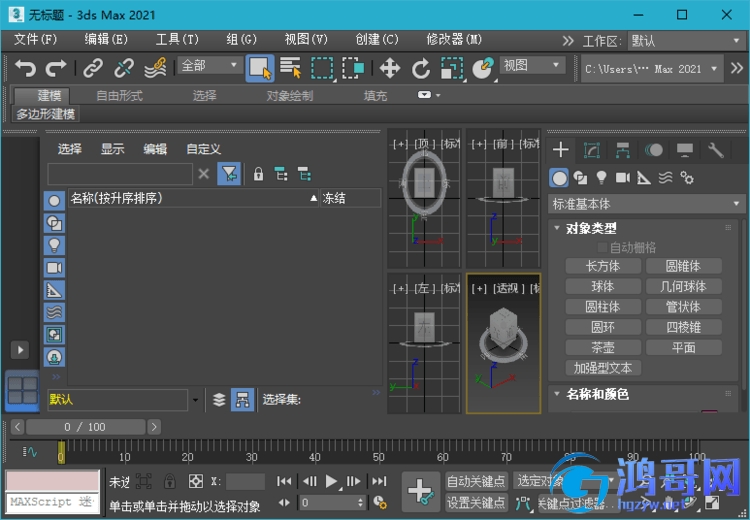Screen dimensions: 750x520
Task: Open the 编辑(E) menu
Action: (106, 39)
